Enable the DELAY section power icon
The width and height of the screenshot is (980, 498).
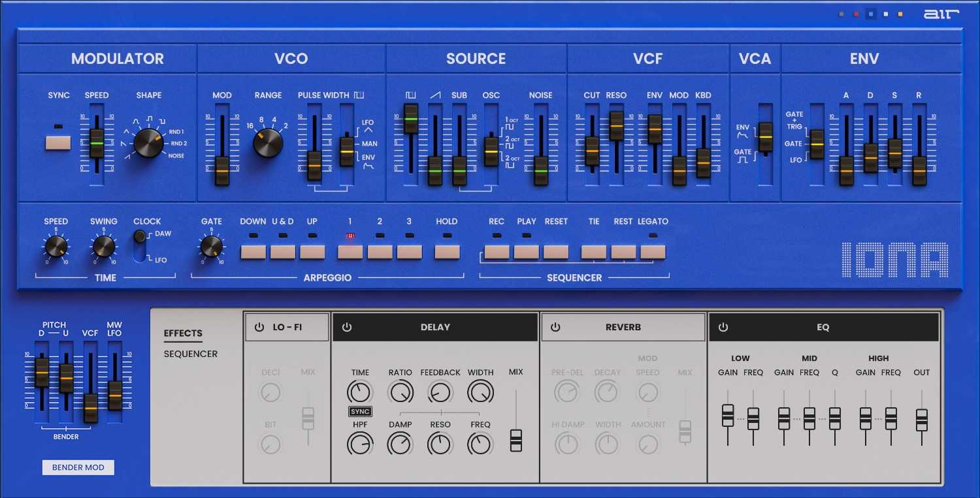pyautogui.click(x=346, y=327)
